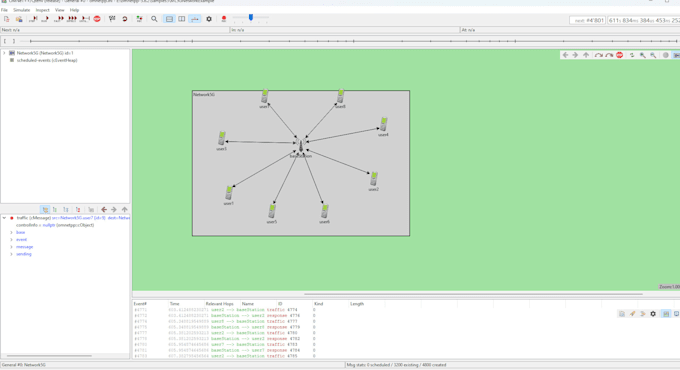Click the canvas Zoom out icon

click(x=653, y=55)
